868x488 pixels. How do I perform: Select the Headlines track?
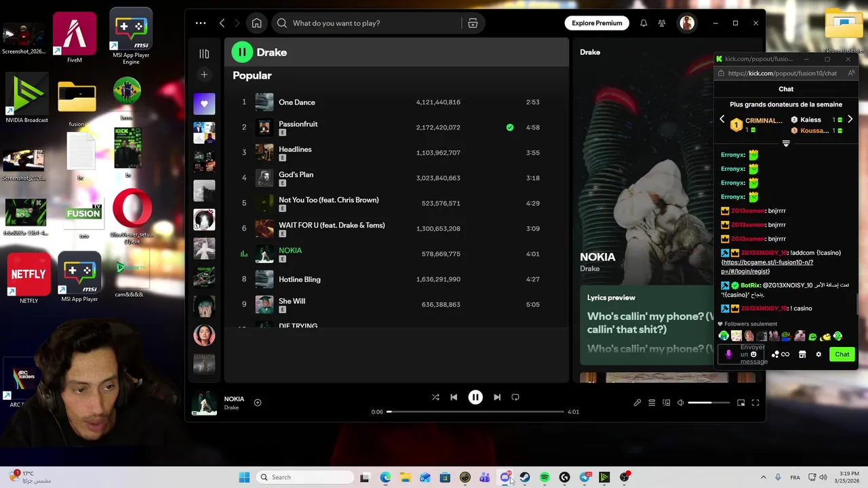coord(397,152)
